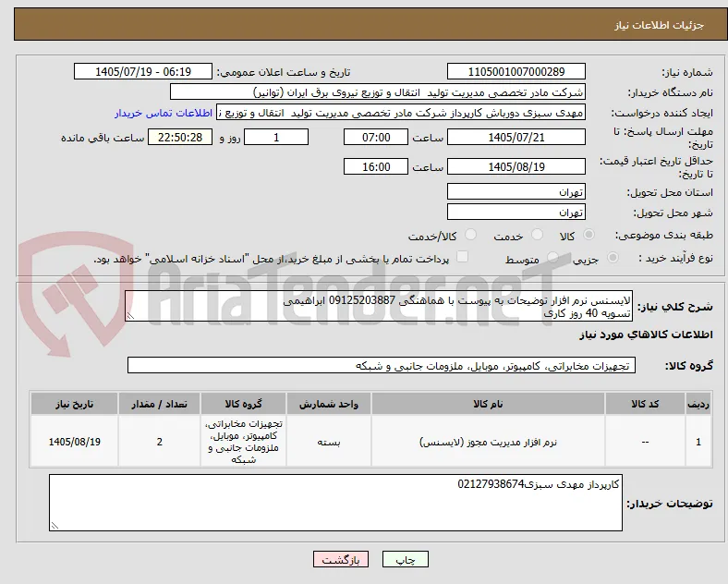Toggle the Islamic treasury bonds payment checkbox

(x=463, y=257)
